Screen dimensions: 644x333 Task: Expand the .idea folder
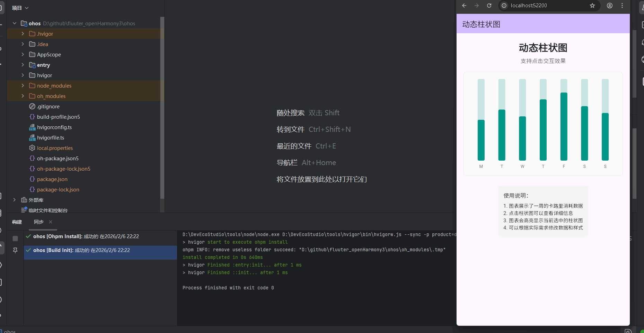click(23, 44)
